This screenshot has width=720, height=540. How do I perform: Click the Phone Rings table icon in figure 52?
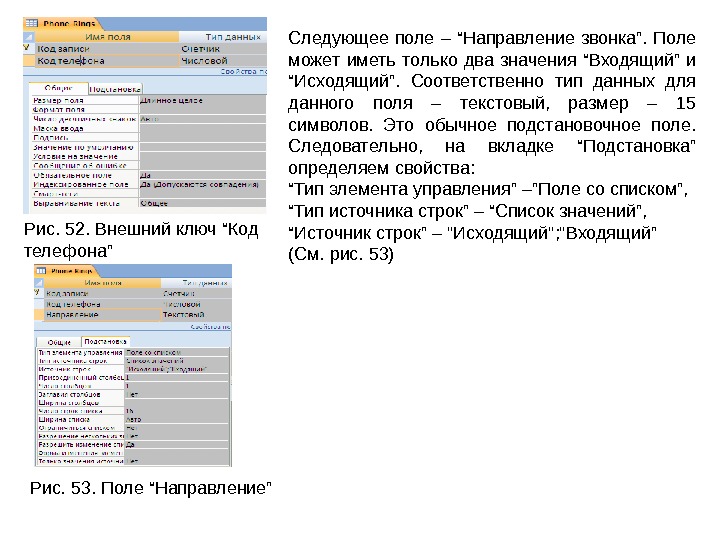(x=31, y=23)
